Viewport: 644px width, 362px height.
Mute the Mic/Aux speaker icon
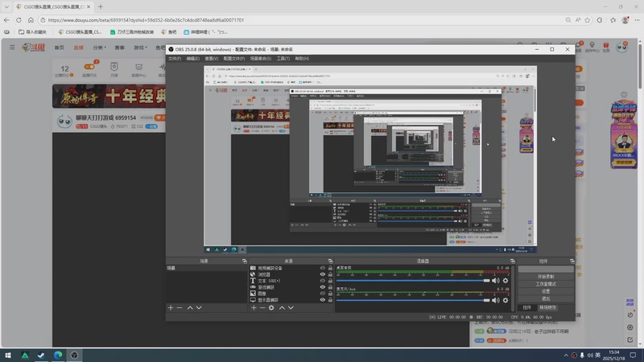(496, 300)
